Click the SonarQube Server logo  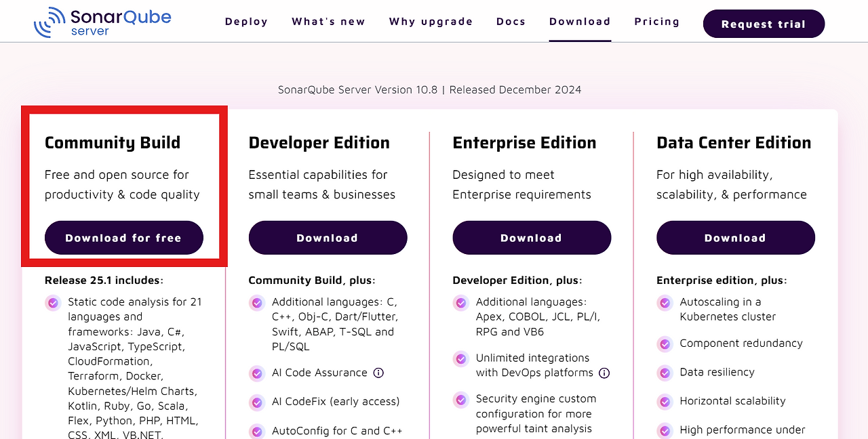pyautogui.click(x=102, y=22)
